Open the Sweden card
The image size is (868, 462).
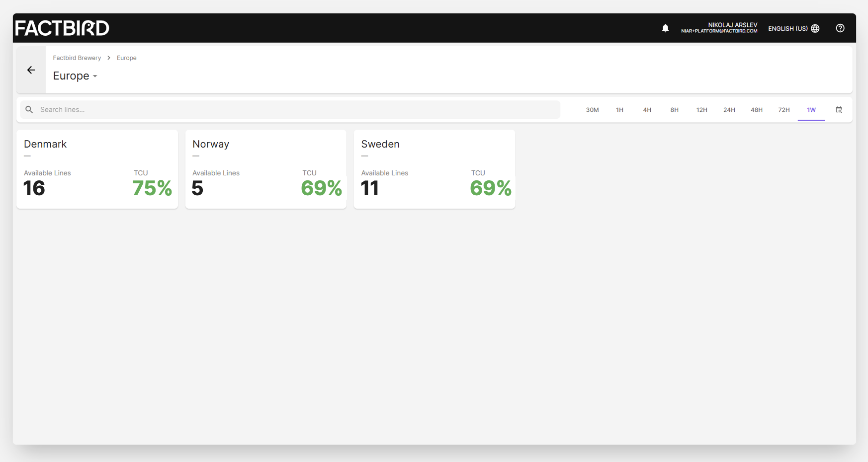point(434,169)
